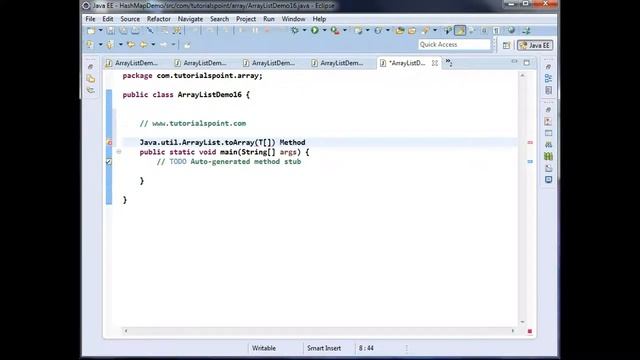Click the Next Annotation toolbar icon

tap(90, 44)
